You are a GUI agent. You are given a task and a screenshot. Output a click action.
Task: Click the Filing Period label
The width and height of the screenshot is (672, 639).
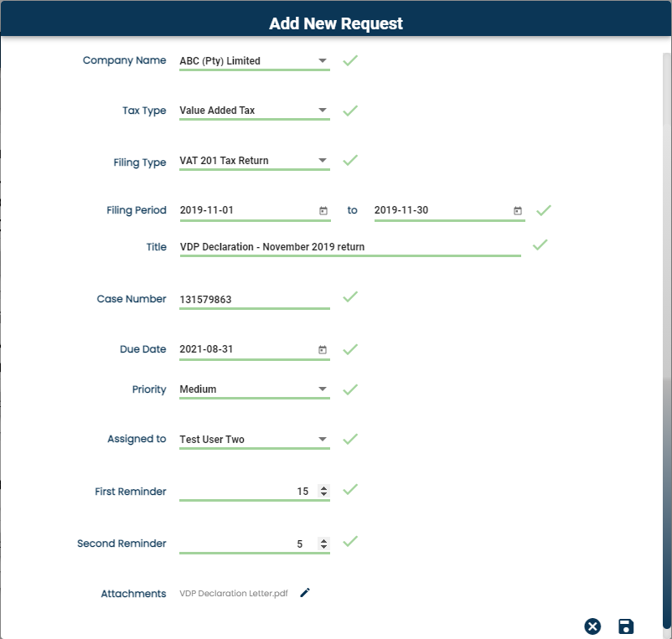tap(137, 210)
